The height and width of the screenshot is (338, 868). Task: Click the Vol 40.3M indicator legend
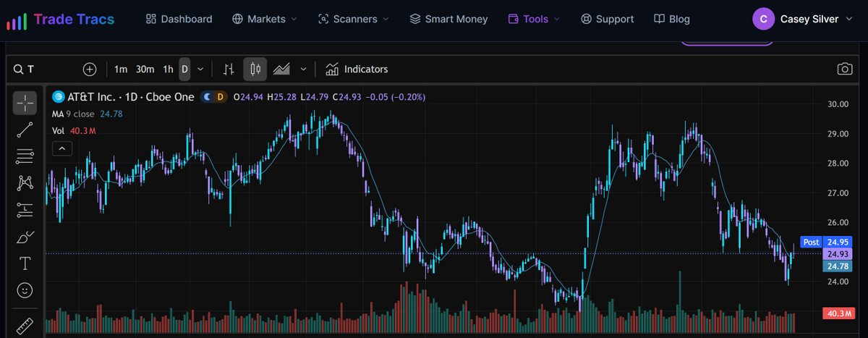click(x=74, y=131)
